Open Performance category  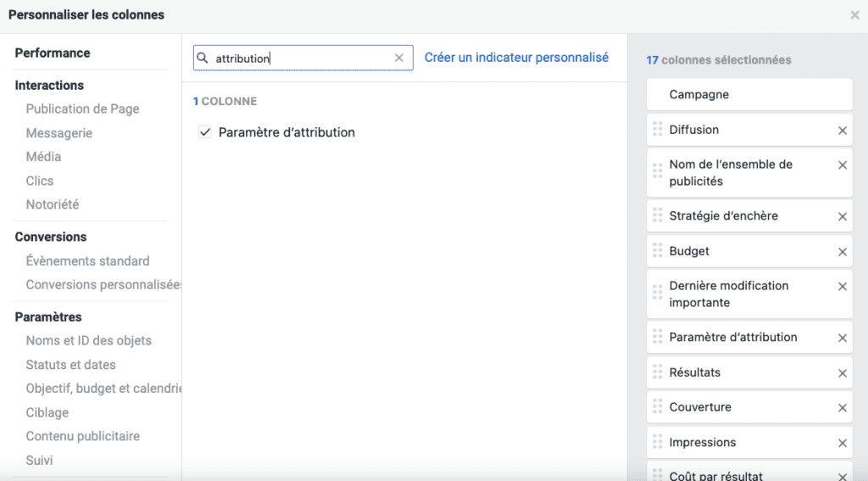point(53,53)
